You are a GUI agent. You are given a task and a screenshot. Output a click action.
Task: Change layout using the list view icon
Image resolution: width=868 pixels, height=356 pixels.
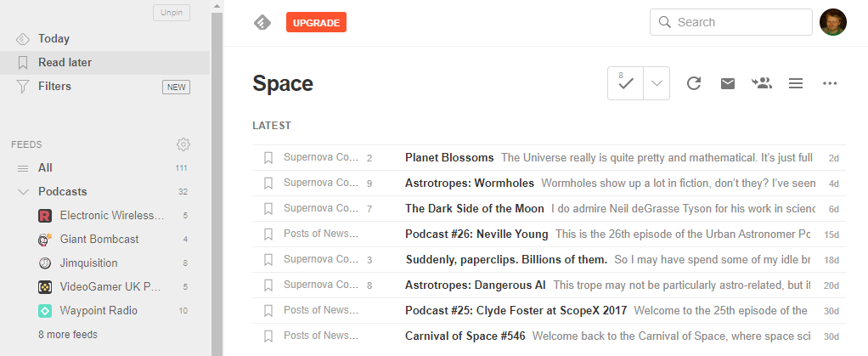click(796, 83)
